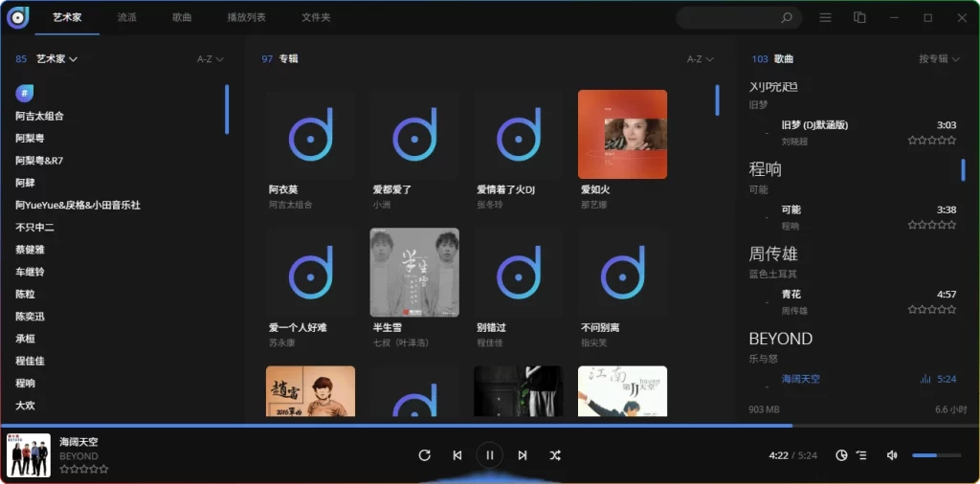
Task: Click the BEYOND artist header in songs
Action: click(781, 339)
